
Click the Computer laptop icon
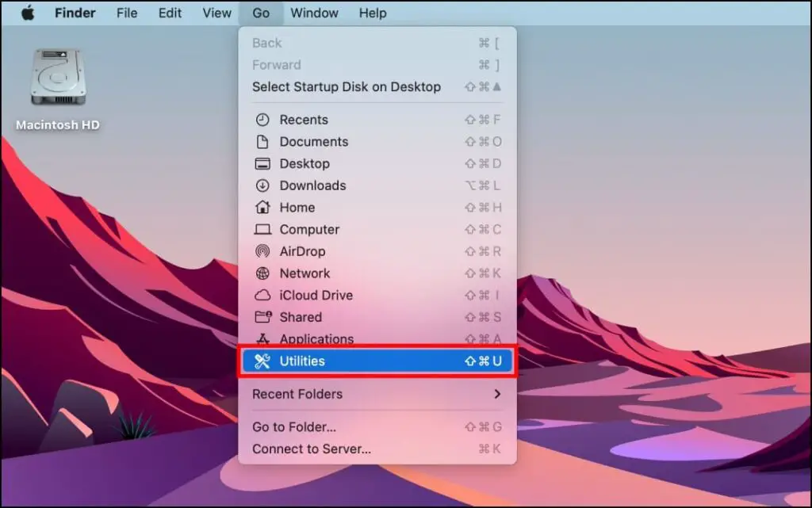click(x=262, y=229)
